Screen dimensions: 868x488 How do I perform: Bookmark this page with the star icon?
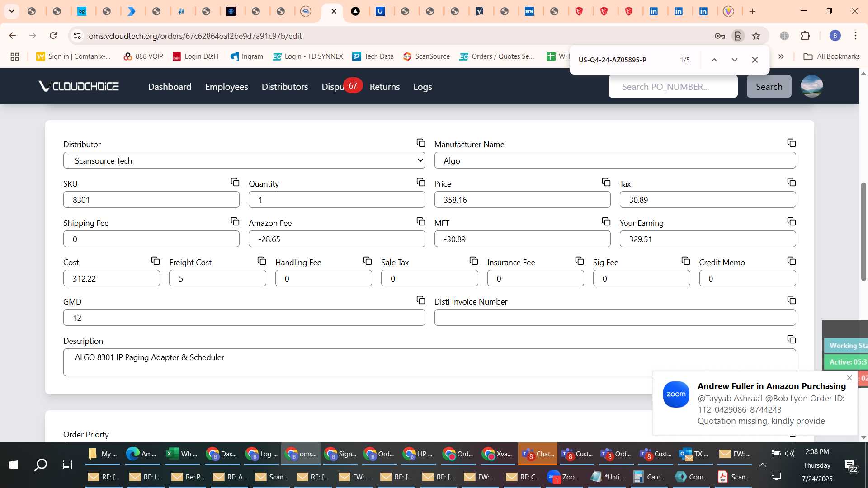click(756, 36)
